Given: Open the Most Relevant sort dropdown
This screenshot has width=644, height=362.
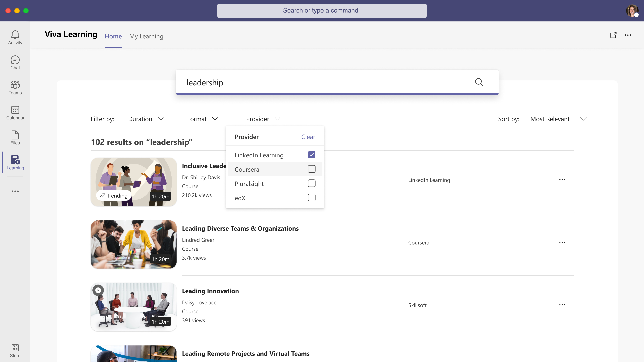Looking at the screenshot, I should [558, 119].
